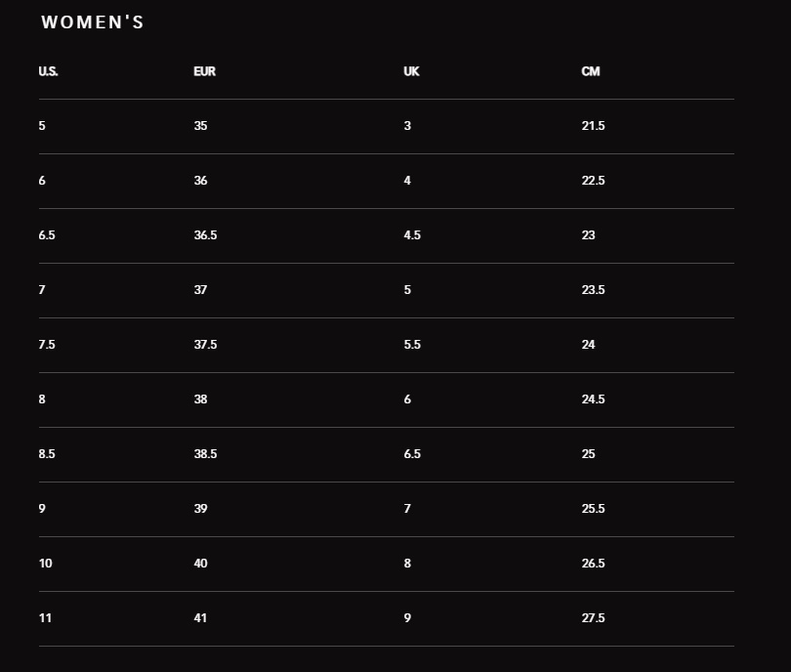Click EUR size 39 cell
791x672 pixels.
200,509
